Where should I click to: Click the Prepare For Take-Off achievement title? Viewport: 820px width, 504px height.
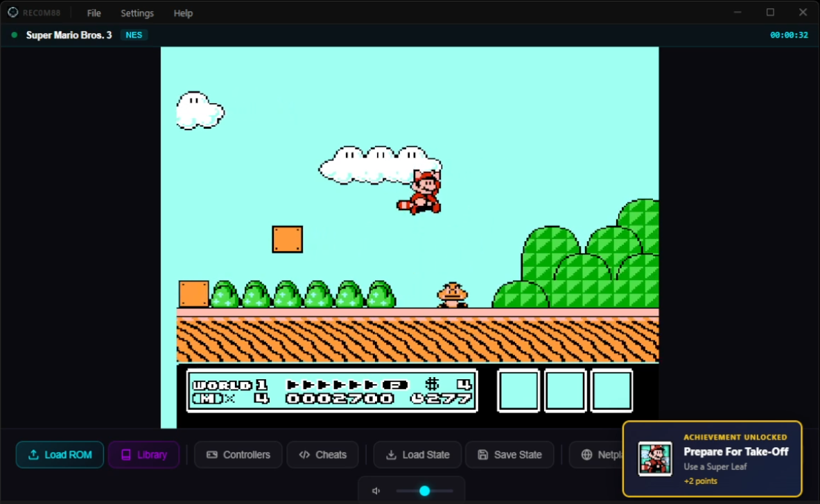pyautogui.click(x=736, y=452)
